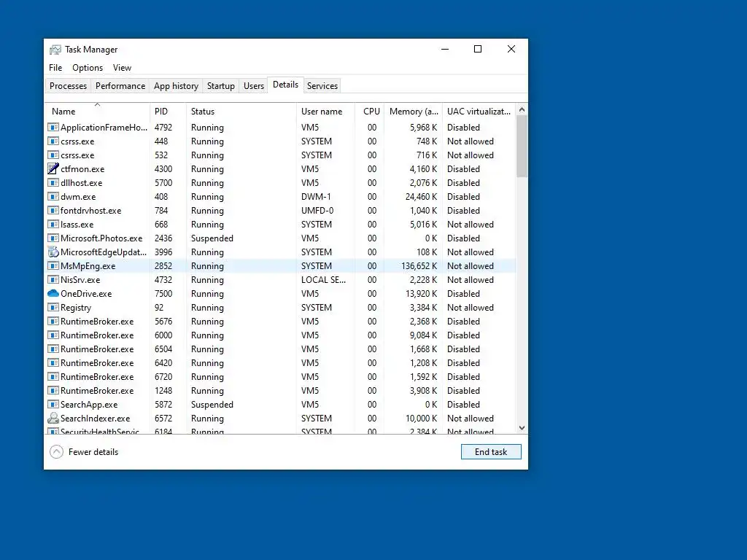The width and height of the screenshot is (747, 560).
Task: Click the 24,460 K memory value
Action: [421, 197]
